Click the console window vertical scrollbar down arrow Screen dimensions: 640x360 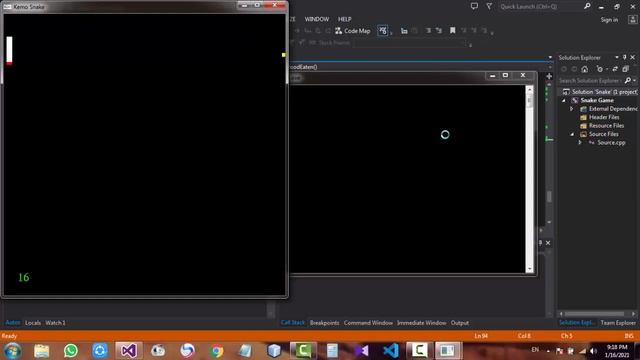click(529, 269)
